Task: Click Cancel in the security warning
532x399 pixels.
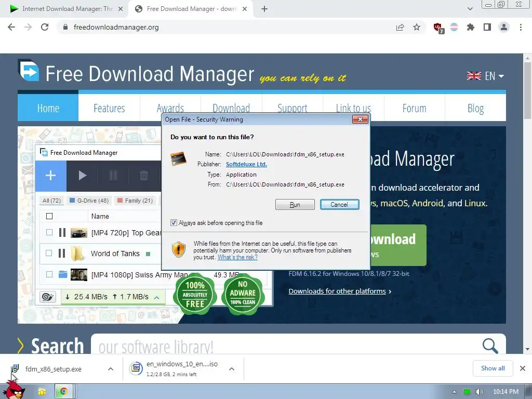Action: [339, 205]
